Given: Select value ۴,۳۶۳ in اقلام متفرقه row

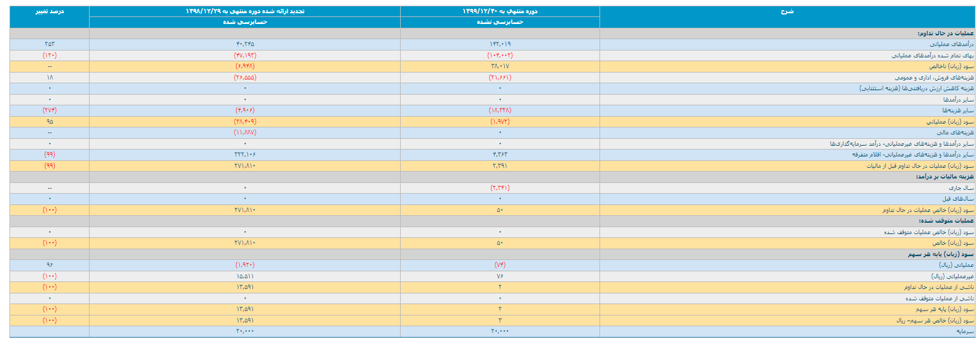Looking at the screenshot, I should 499,155.
